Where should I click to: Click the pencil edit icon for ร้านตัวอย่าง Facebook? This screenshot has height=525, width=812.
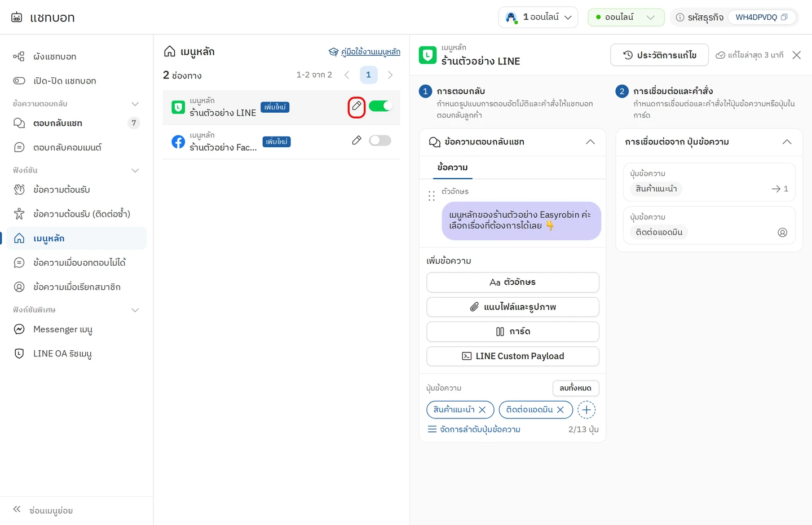pos(356,140)
